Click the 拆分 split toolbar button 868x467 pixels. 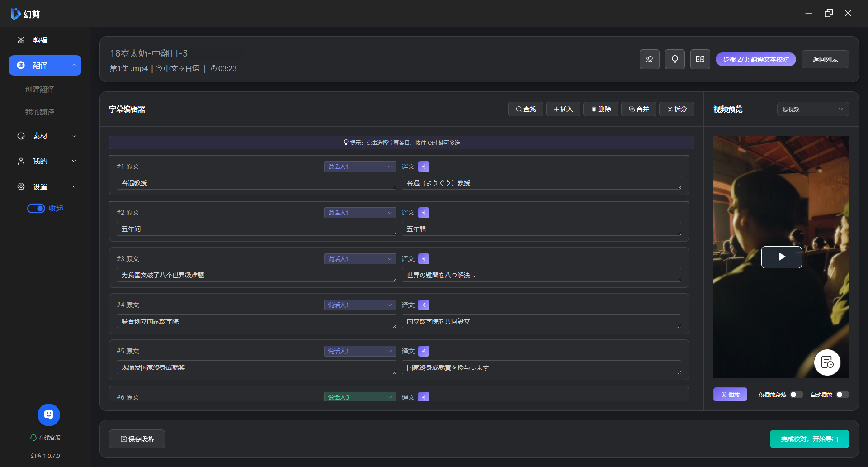(x=676, y=109)
